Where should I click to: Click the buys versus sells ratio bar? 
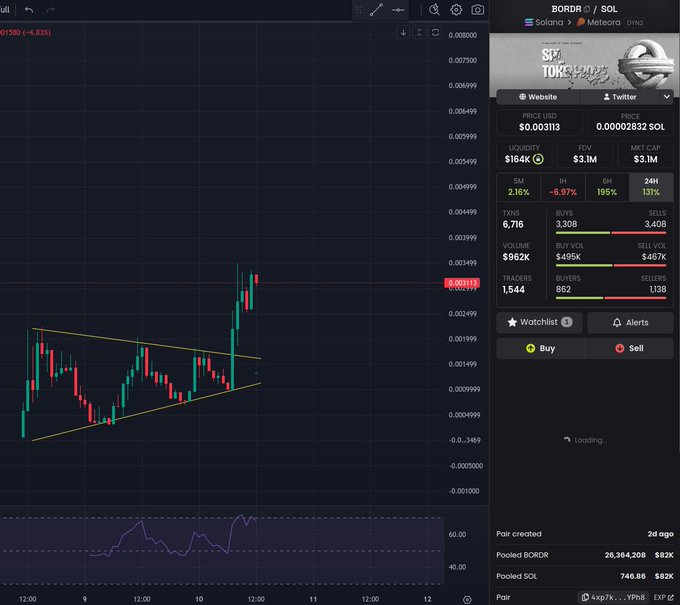pos(611,233)
